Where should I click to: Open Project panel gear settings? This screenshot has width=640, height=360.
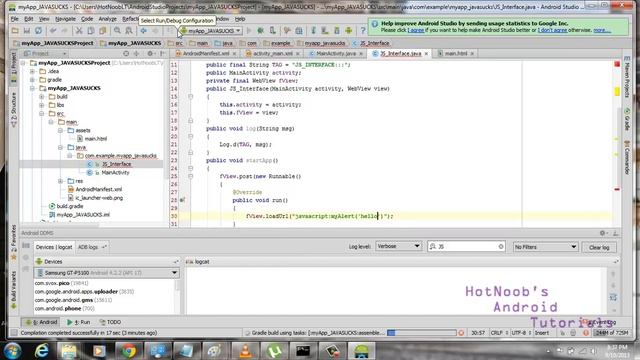pos(150,53)
